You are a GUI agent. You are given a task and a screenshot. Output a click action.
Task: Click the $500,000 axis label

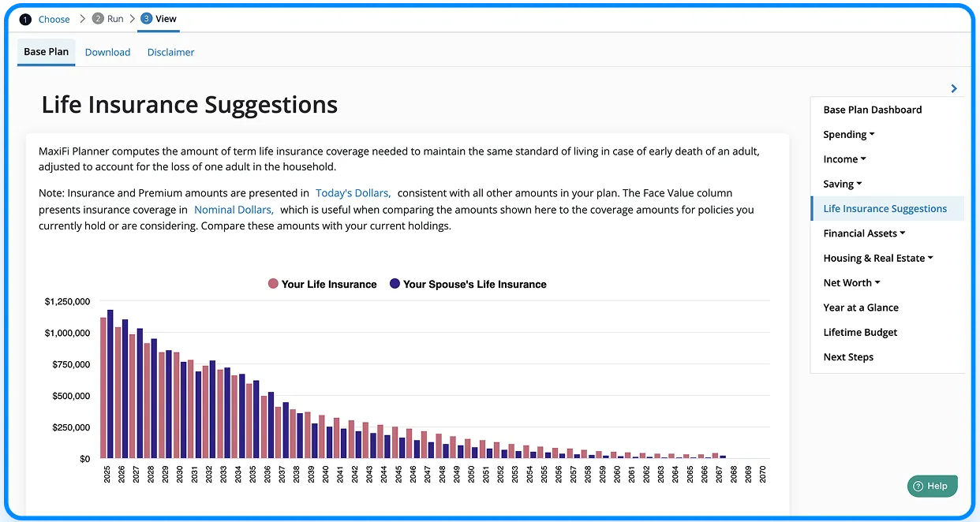70,396
